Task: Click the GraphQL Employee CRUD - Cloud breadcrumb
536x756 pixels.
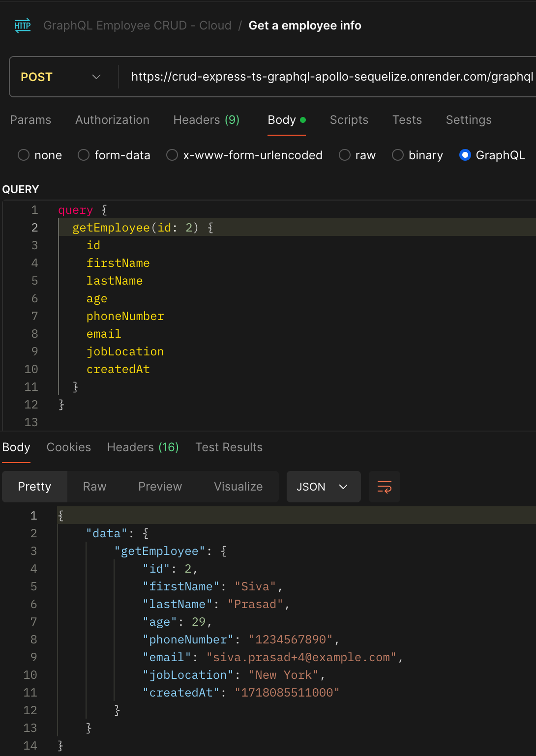Action: (138, 26)
